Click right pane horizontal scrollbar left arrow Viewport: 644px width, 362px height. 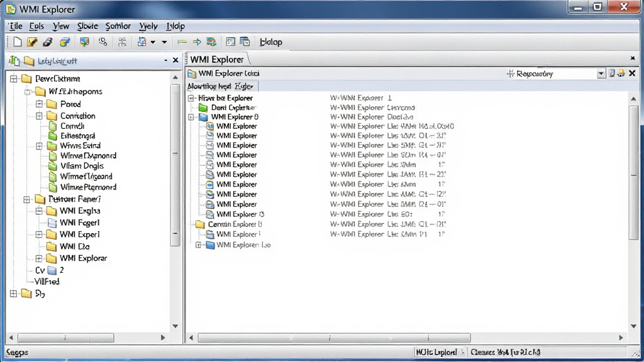coord(191,337)
